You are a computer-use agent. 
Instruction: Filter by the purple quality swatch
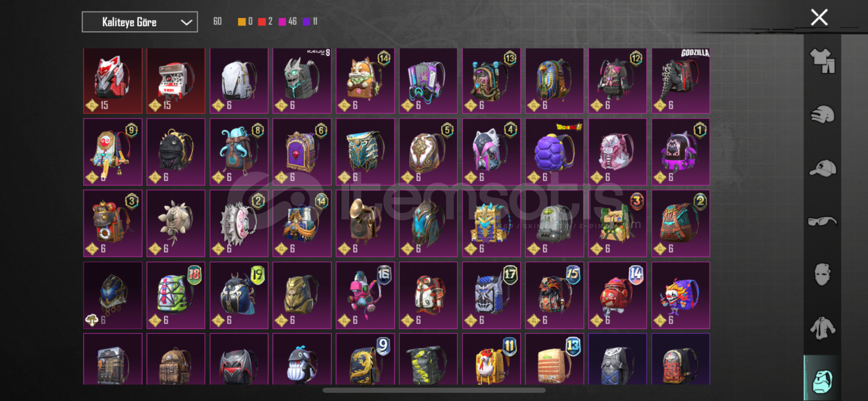306,22
